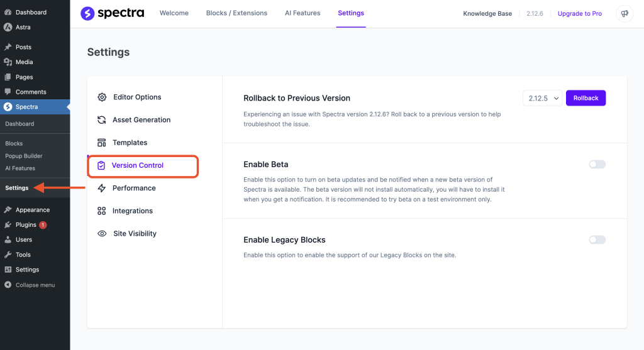The width and height of the screenshot is (644, 350).
Task: Go to Pages in WordPress sidebar
Action: [25, 77]
